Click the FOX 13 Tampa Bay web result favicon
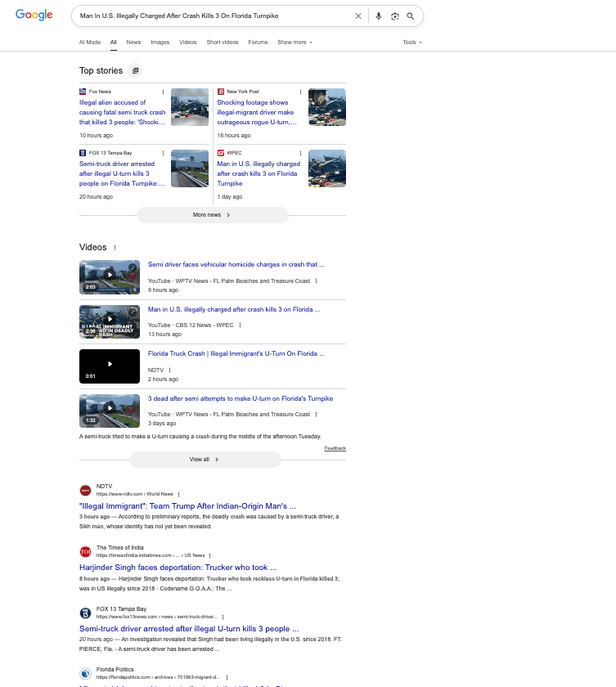 click(85, 613)
